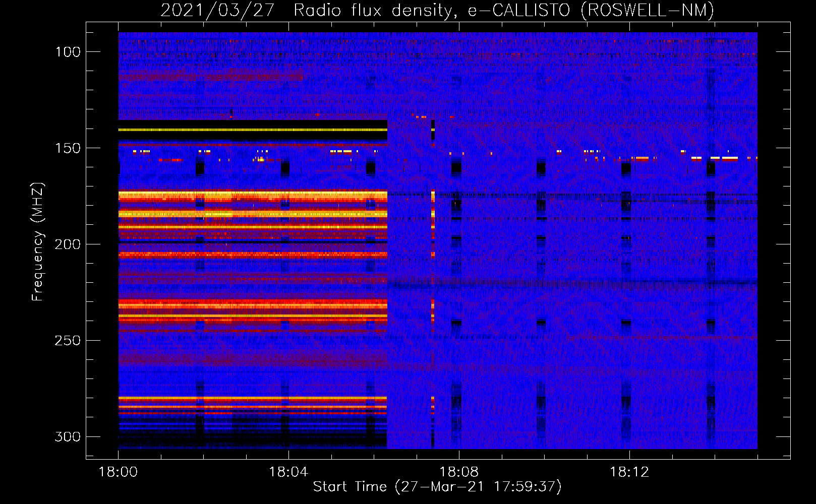The image size is (816, 504).
Task: Click the "250" frequency tick label
Action: click(x=68, y=341)
